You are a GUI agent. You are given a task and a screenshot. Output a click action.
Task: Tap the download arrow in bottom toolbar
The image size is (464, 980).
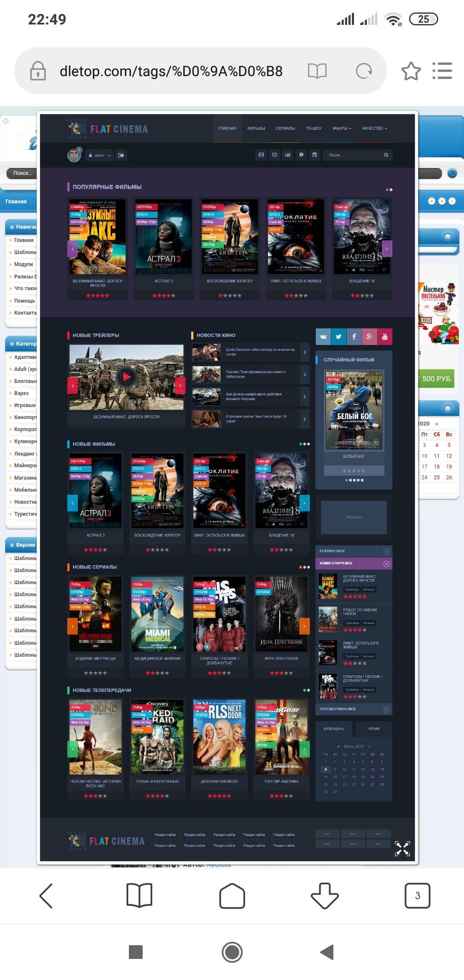coord(324,896)
